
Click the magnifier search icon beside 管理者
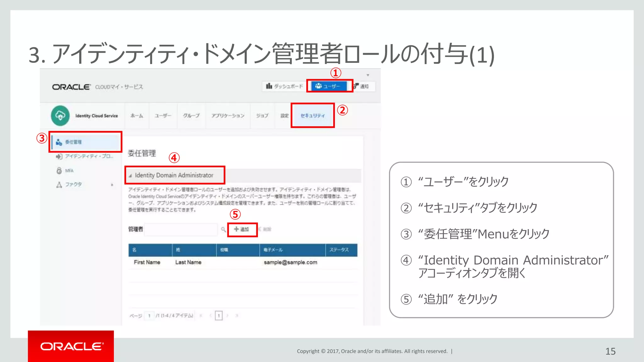[x=223, y=229]
